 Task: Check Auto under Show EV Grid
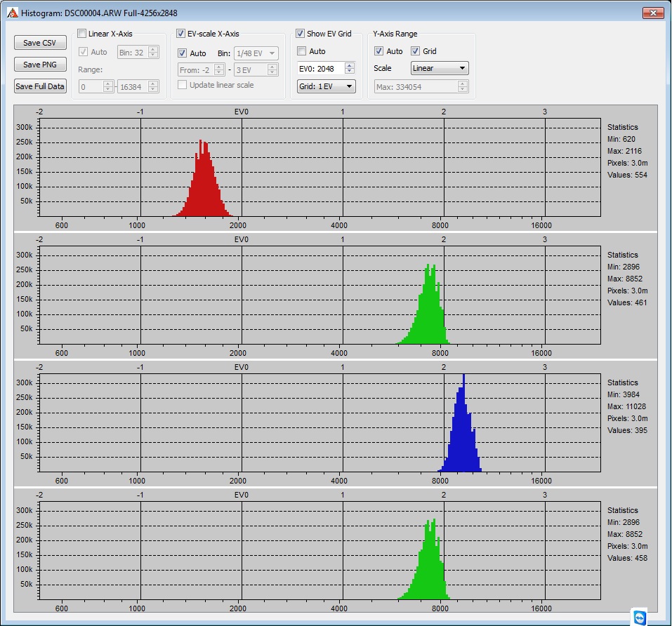click(302, 51)
